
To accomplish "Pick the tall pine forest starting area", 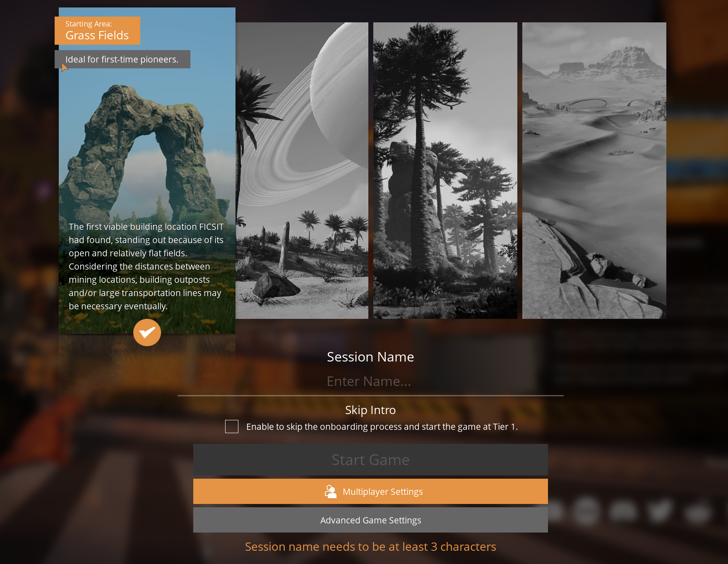I will pos(445,170).
